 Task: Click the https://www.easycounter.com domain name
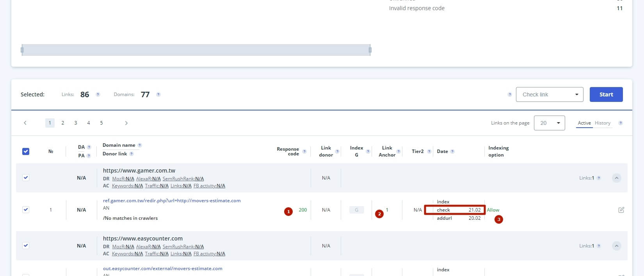143,239
